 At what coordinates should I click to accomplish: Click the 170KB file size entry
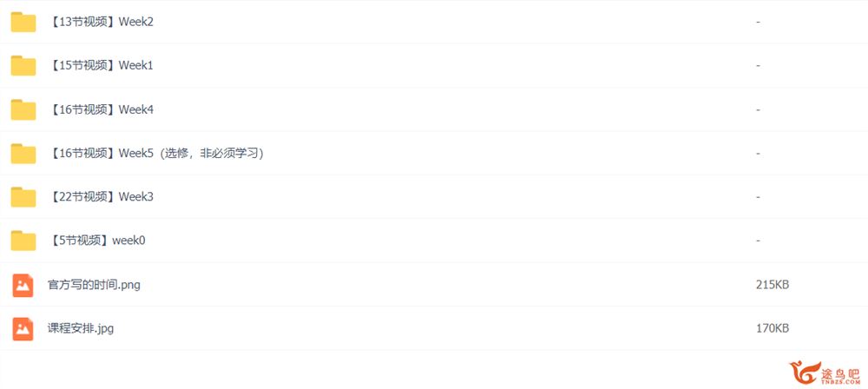pos(773,328)
